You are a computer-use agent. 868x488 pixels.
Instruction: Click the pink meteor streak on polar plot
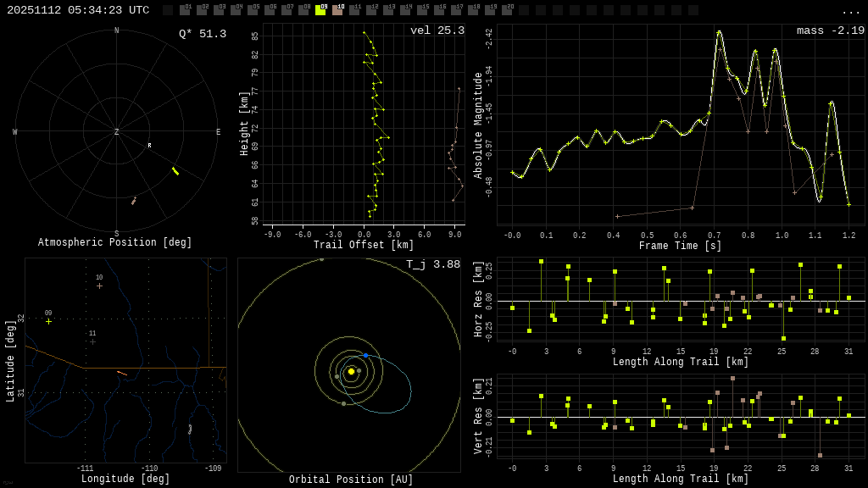(x=133, y=201)
